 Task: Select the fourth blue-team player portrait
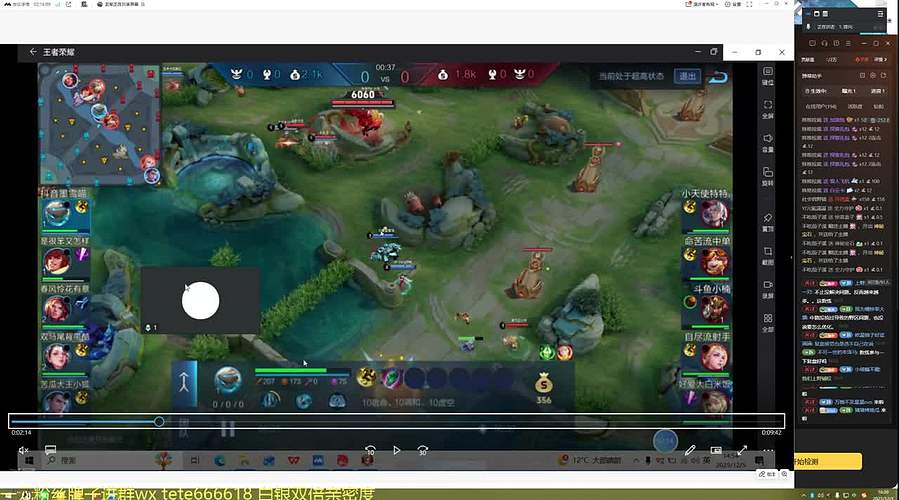point(57,356)
